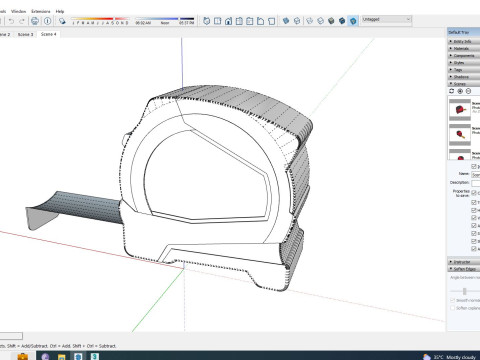The width and height of the screenshot is (480, 360).
Task: Collapse the Soften Edges panel
Action: (464, 269)
